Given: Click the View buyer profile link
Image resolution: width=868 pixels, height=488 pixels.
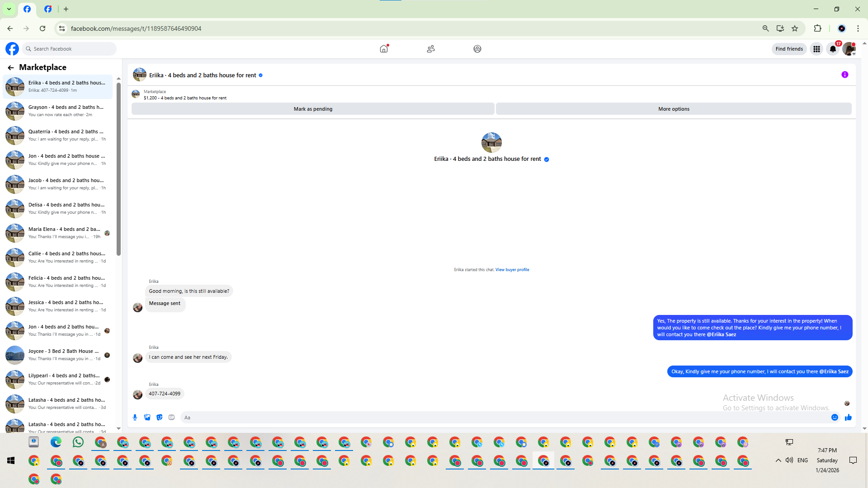Looking at the screenshot, I should [512, 270].
